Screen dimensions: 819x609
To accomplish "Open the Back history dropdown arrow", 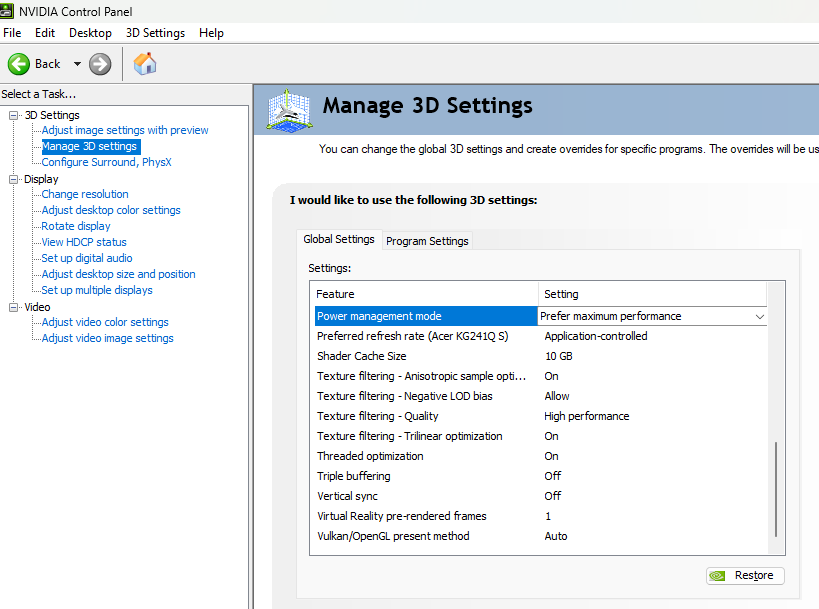I will pos(77,64).
